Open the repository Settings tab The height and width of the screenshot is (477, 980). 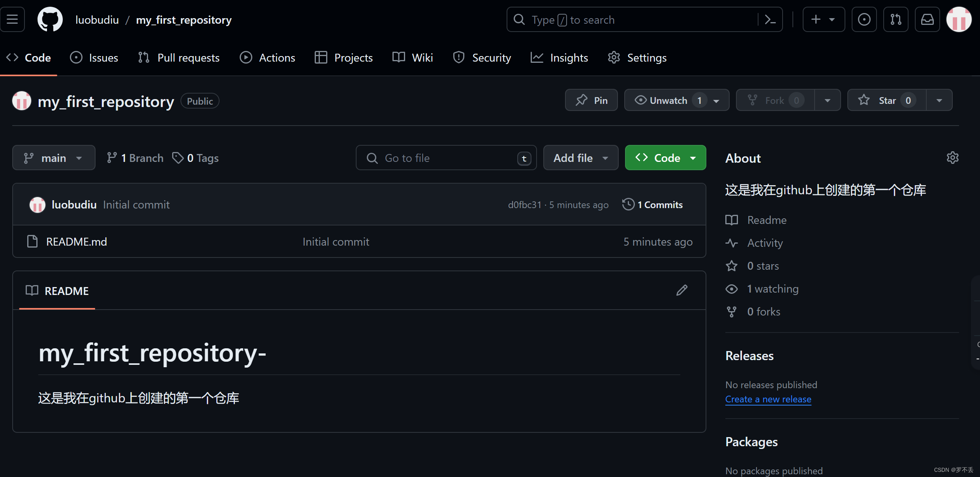pyautogui.click(x=637, y=58)
